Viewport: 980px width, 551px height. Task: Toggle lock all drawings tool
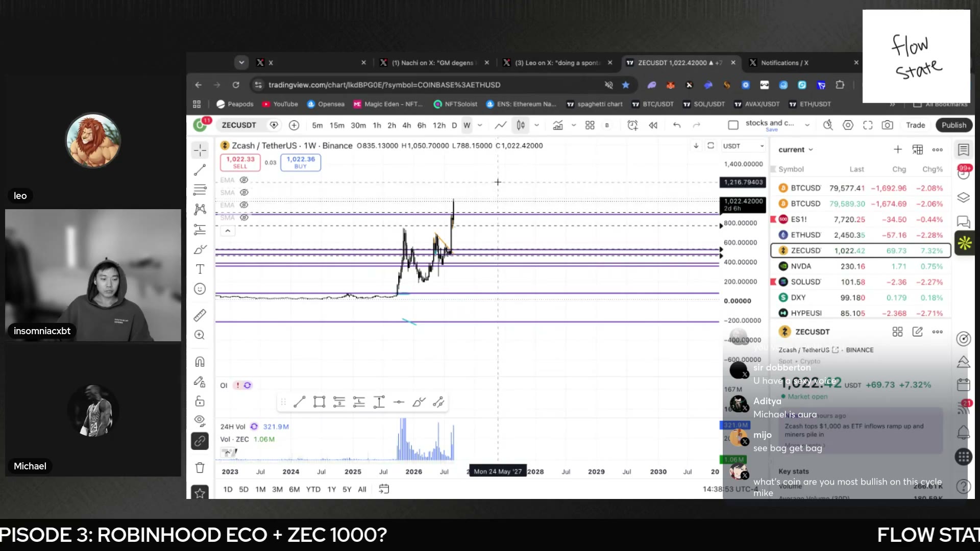coord(200,401)
